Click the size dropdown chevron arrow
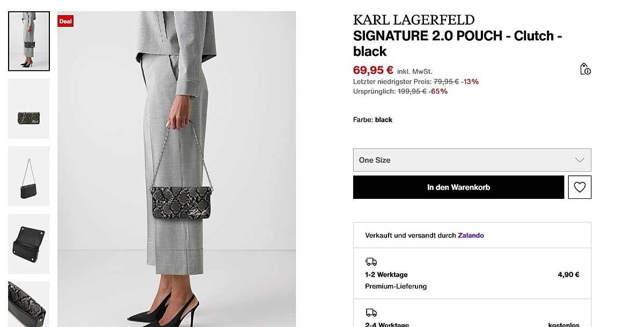644x327 pixels. pos(580,160)
